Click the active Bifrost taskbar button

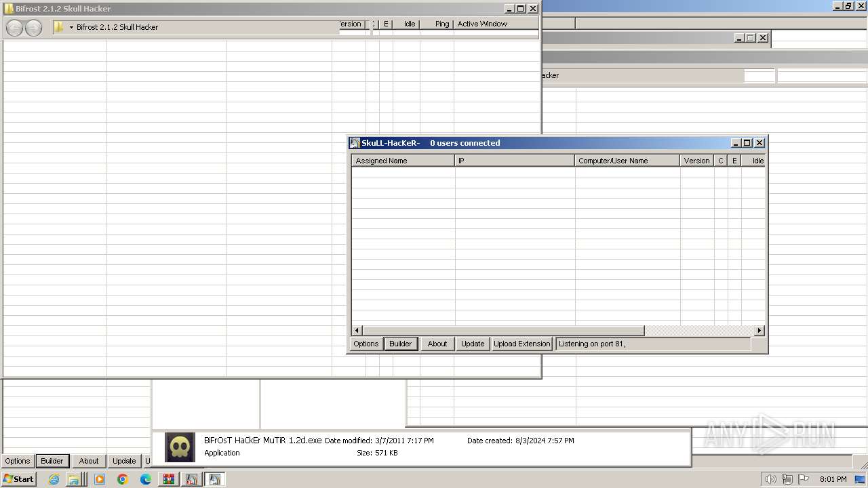(215, 479)
